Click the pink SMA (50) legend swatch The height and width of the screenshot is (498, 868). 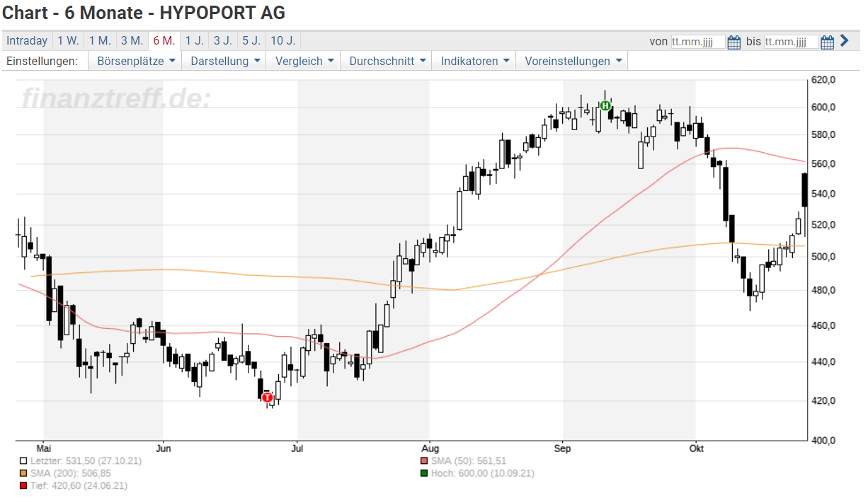[424, 461]
